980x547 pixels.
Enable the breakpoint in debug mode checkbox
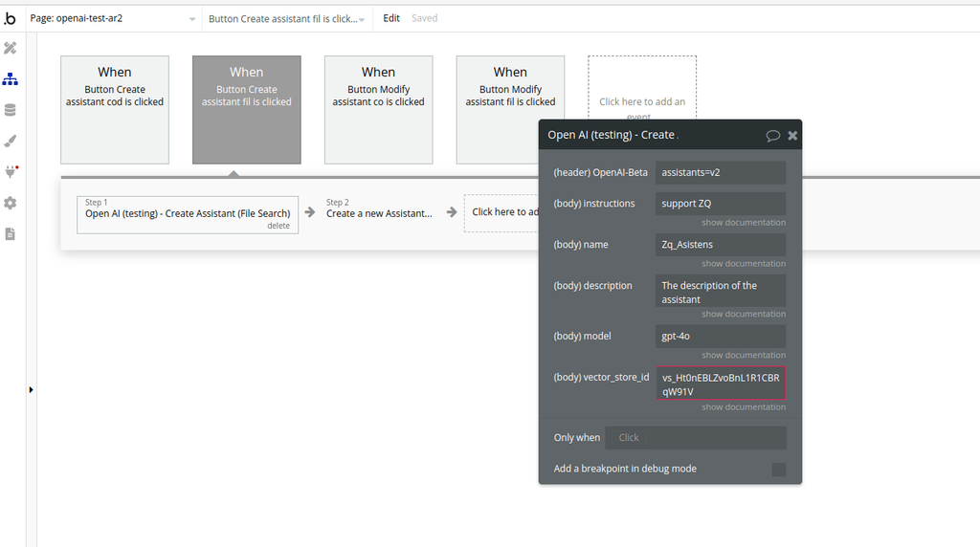point(778,470)
